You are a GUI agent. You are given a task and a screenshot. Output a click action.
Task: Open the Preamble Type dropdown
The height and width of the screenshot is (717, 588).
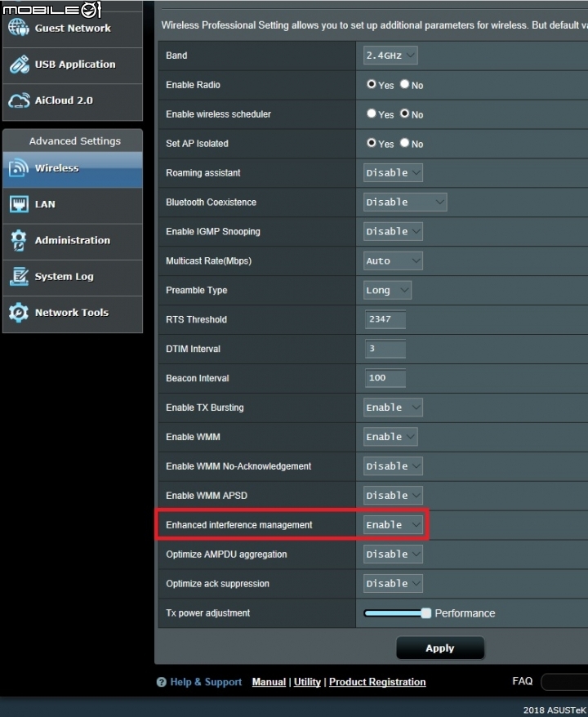pyautogui.click(x=387, y=291)
